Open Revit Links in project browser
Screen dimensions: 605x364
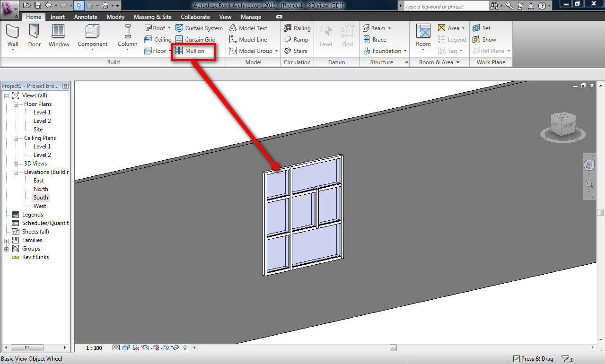(x=35, y=257)
